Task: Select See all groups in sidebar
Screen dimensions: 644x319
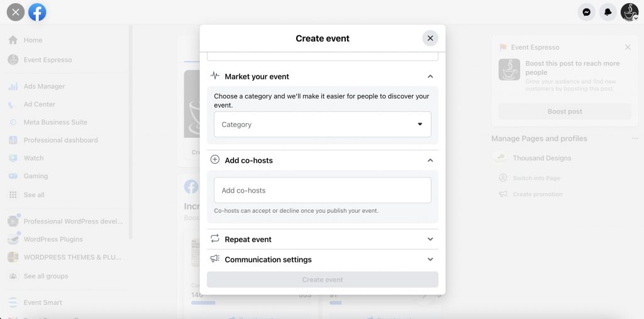Action: tap(46, 276)
